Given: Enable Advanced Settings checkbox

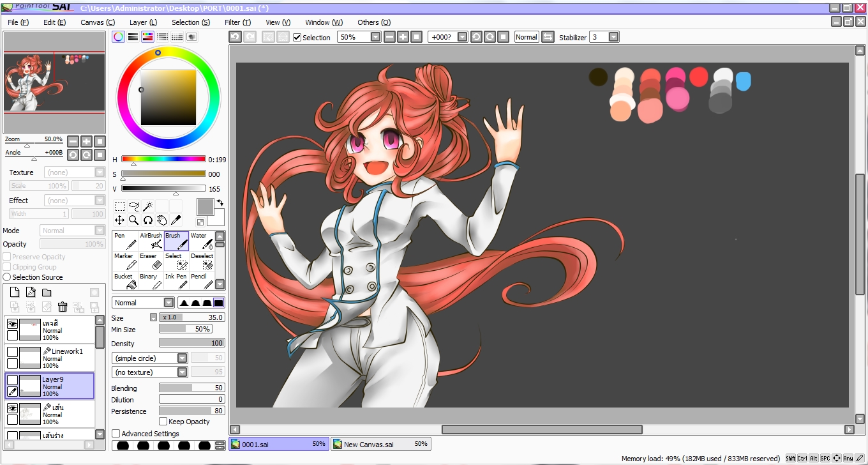Looking at the screenshot, I should tap(116, 434).
